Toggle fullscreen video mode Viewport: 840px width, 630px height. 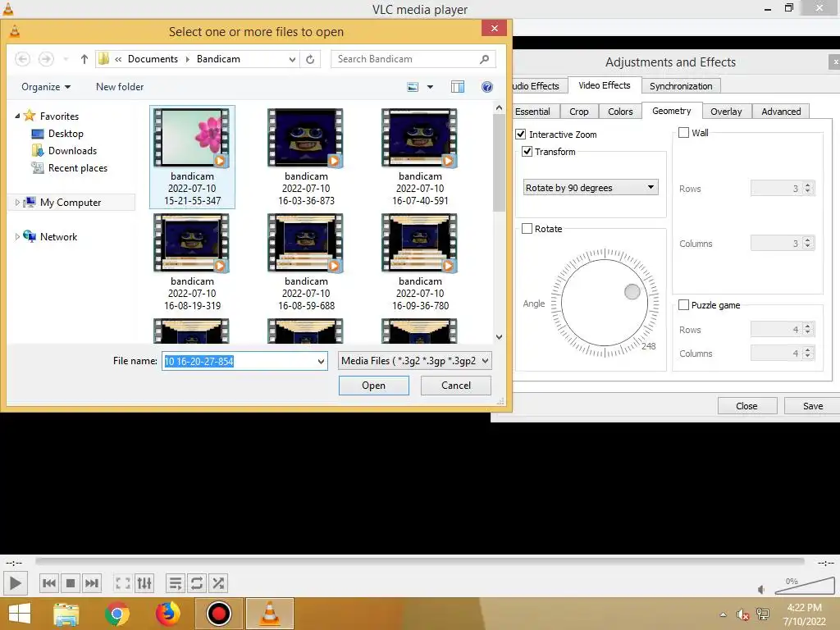click(x=123, y=583)
